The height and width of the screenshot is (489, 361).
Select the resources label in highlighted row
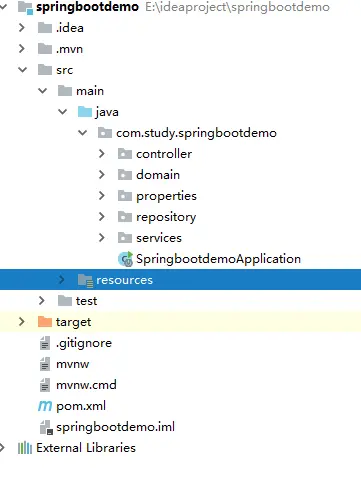point(124,280)
